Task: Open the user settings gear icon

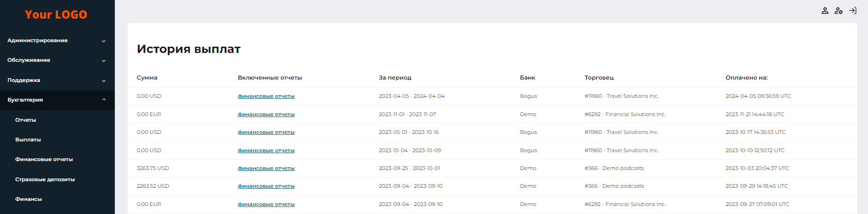Action: point(838,11)
